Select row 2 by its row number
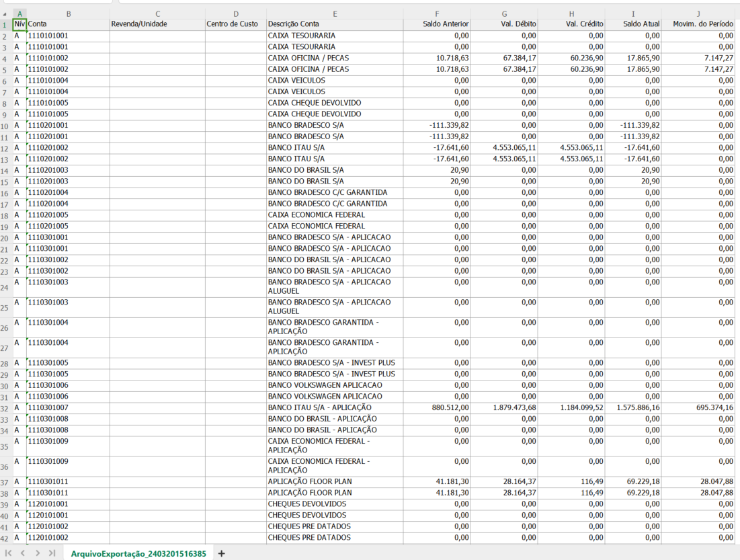The width and height of the screenshot is (740, 560). click(5, 36)
